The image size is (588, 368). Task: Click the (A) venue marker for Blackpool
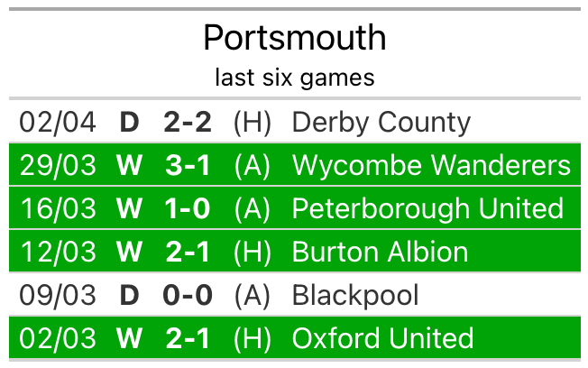252,296
